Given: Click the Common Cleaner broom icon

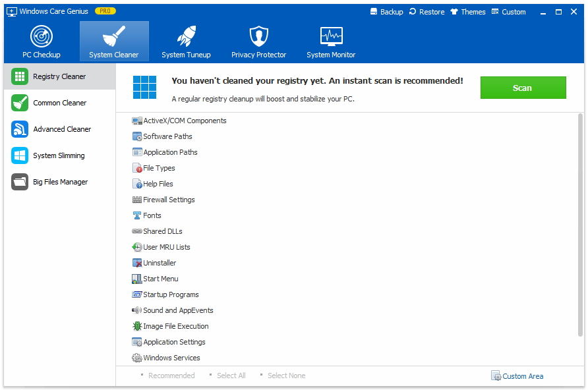Looking at the screenshot, I should (x=20, y=103).
